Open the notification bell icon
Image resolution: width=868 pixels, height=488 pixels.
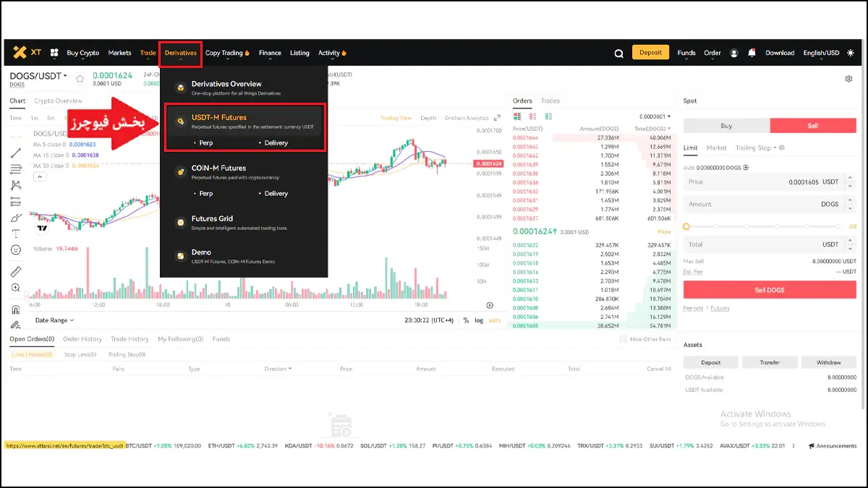click(x=752, y=53)
